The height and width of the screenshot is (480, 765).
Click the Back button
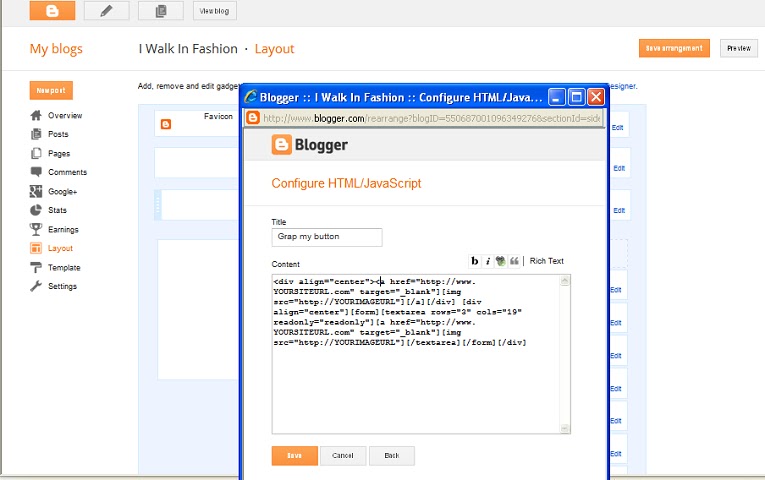point(392,456)
